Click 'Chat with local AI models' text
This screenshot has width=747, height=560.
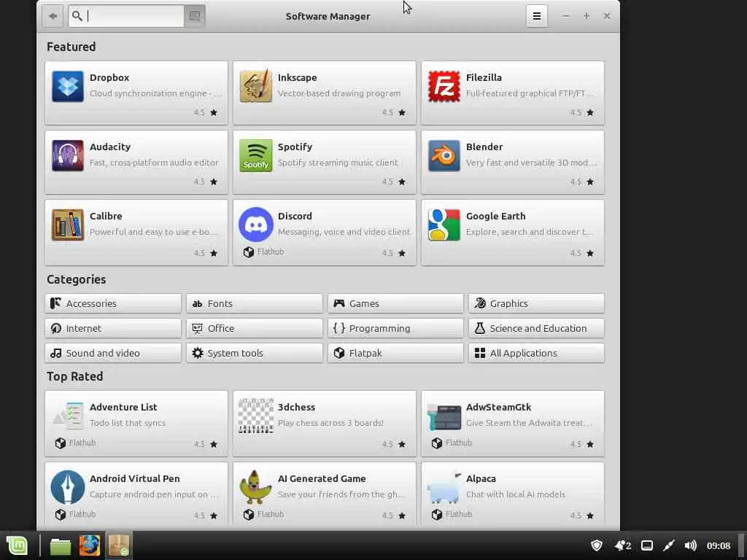point(516,494)
